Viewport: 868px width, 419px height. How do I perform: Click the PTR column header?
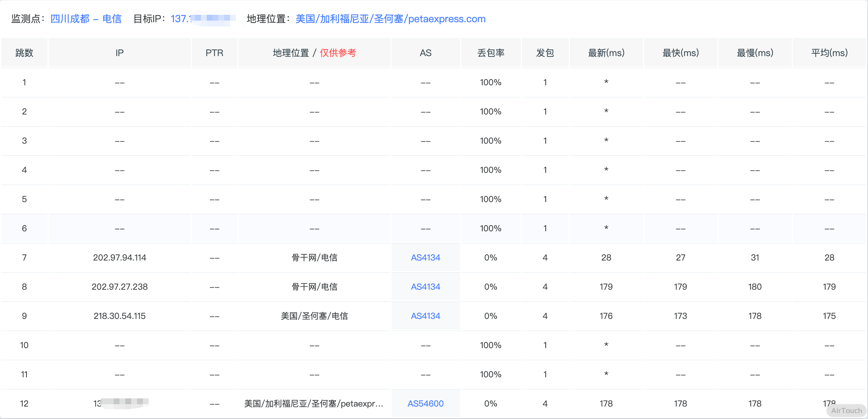click(x=214, y=53)
